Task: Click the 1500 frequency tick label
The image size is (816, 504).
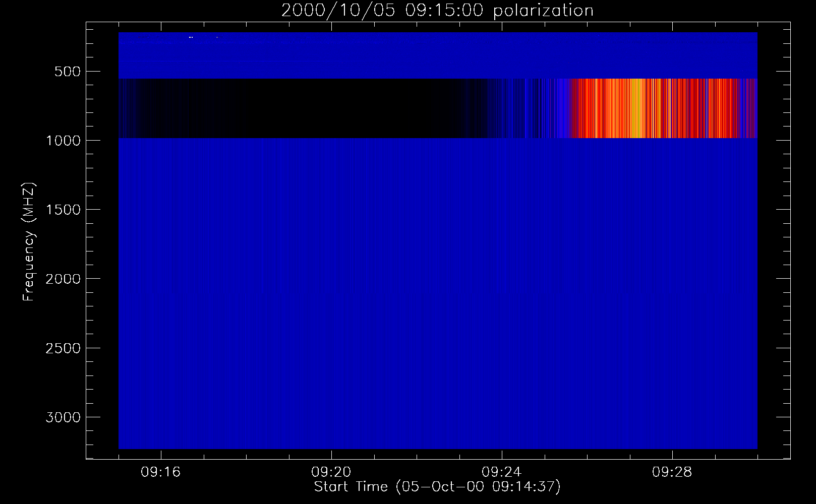Action: (63, 210)
